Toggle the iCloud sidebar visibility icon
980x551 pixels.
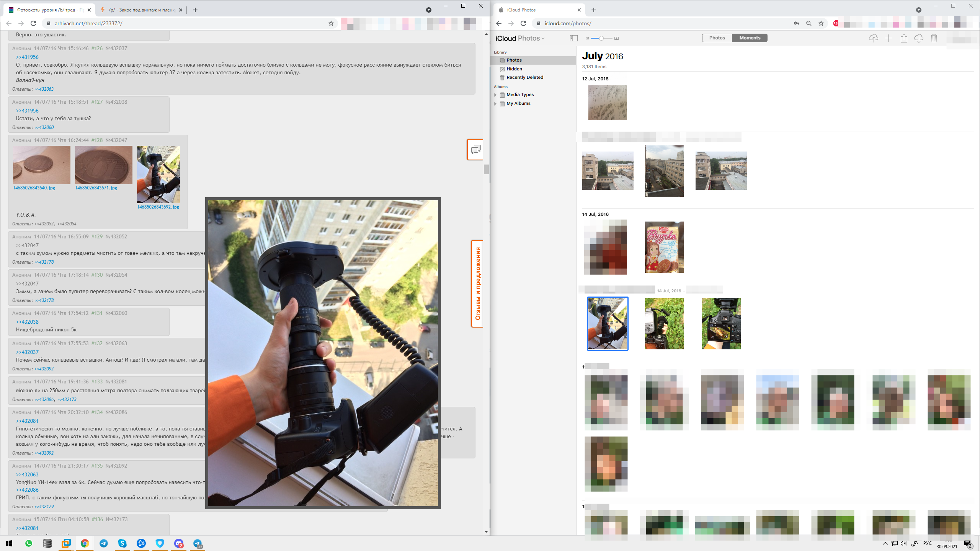click(x=573, y=38)
